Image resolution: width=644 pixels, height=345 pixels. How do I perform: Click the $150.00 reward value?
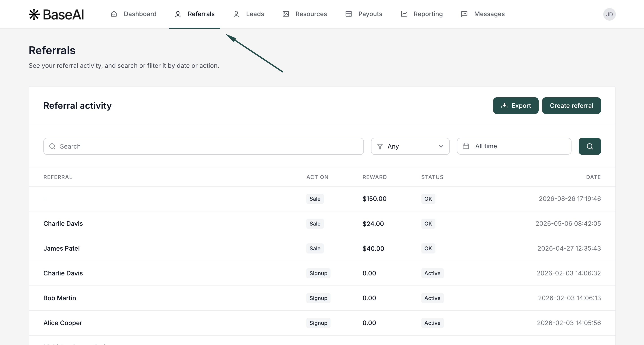click(374, 199)
